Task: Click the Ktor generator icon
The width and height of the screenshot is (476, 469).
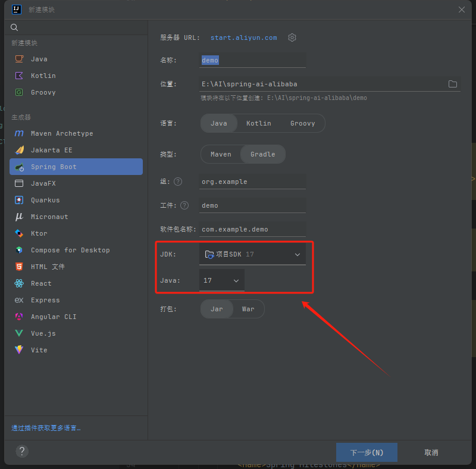Action: [19, 233]
